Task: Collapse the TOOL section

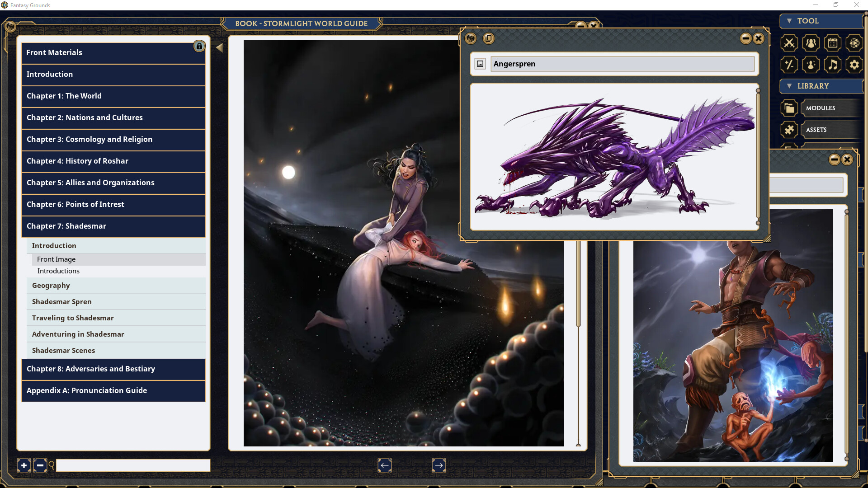Action: 789,21
